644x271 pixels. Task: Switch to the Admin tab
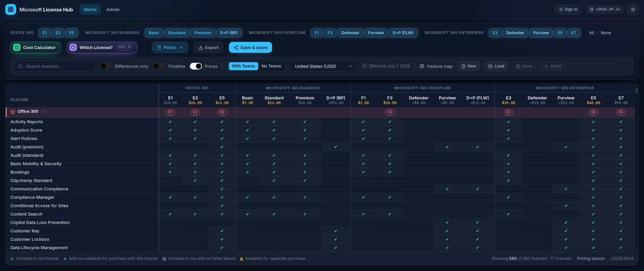click(x=113, y=9)
